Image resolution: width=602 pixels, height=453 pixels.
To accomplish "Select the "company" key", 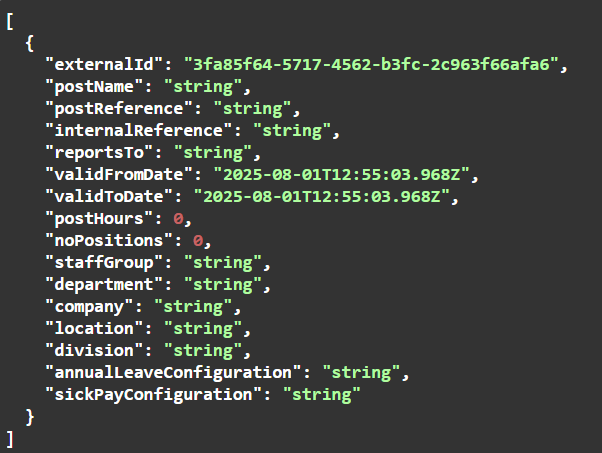I will [89, 307].
